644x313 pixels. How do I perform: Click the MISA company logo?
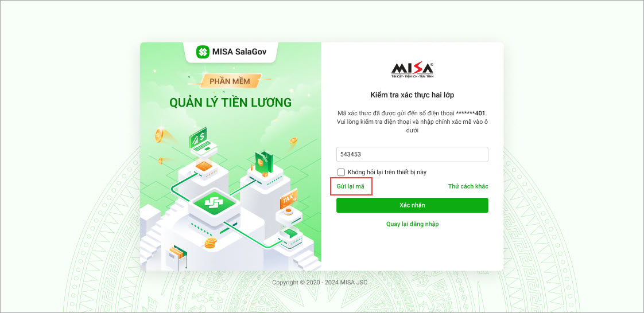[412, 70]
